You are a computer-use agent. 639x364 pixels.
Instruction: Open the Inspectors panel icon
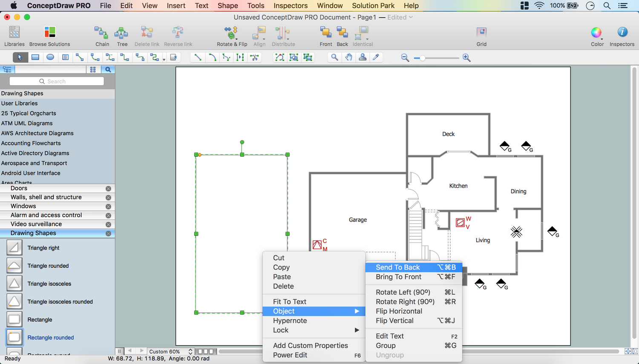pyautogui.click(x=622, y=33)
